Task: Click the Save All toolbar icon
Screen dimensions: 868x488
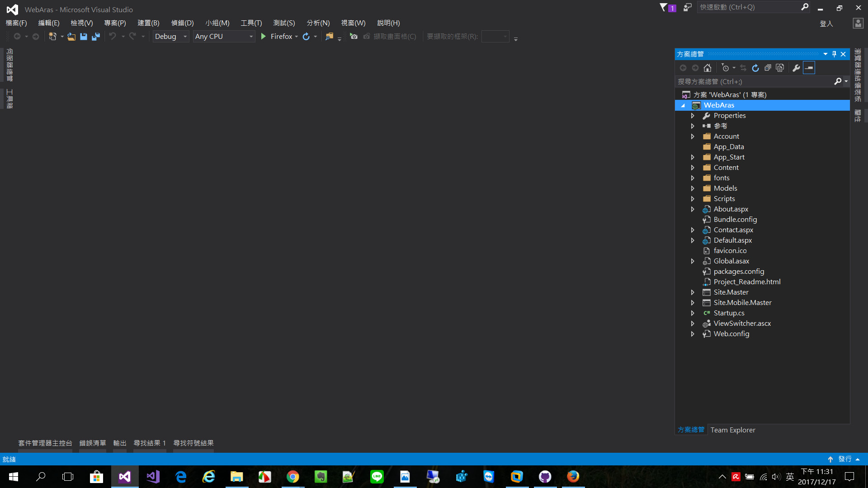Action: pyautogui.click(x=95, y=37)
